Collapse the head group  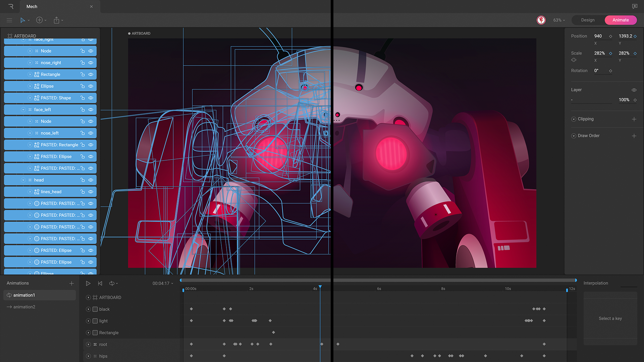tap(23, 180)
